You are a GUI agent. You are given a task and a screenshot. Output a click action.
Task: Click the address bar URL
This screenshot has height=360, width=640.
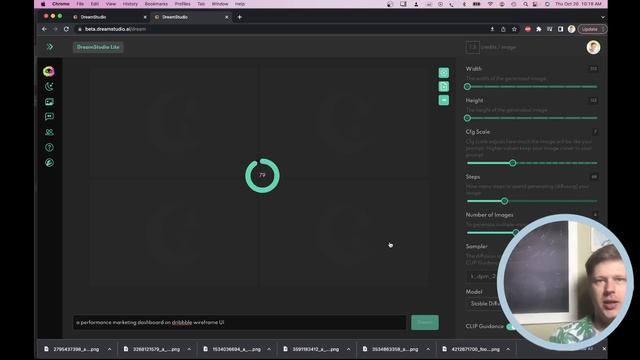point(116,29)
